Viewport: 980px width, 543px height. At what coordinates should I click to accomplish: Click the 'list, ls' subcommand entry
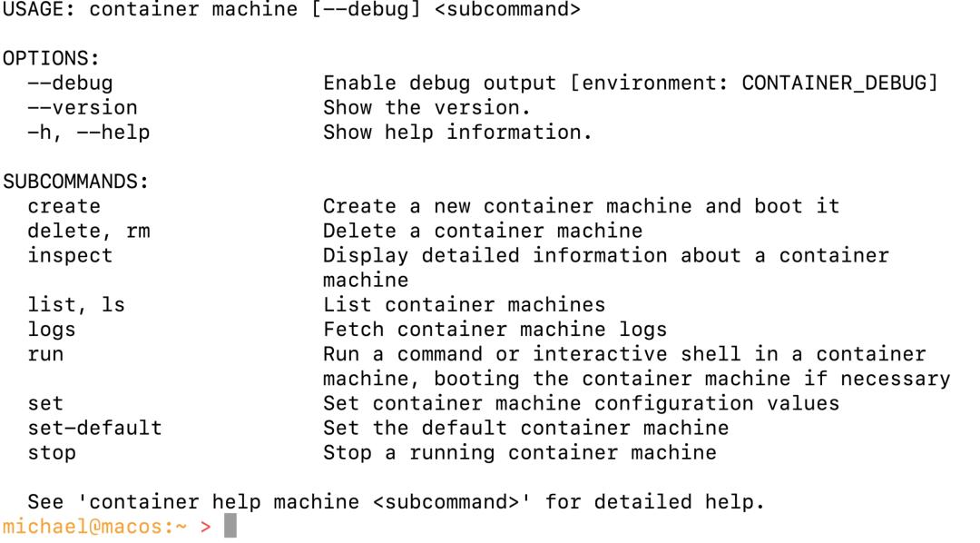[x=76, y=305]
